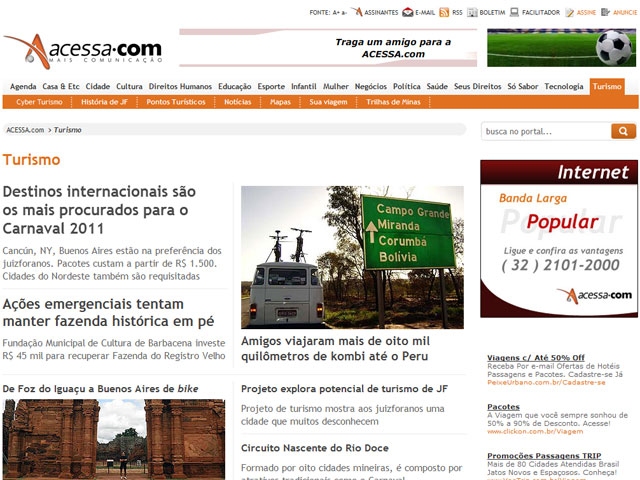
Task: Click the orange RSS feed icon
Action: pyautogui.click(x=444, y=13)
